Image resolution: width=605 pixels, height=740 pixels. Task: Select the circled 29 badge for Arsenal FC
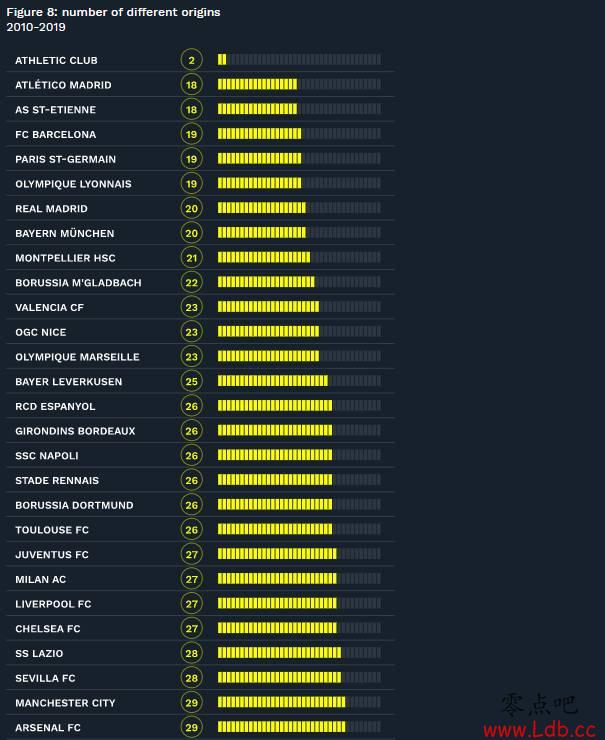[x=191, y=727]
